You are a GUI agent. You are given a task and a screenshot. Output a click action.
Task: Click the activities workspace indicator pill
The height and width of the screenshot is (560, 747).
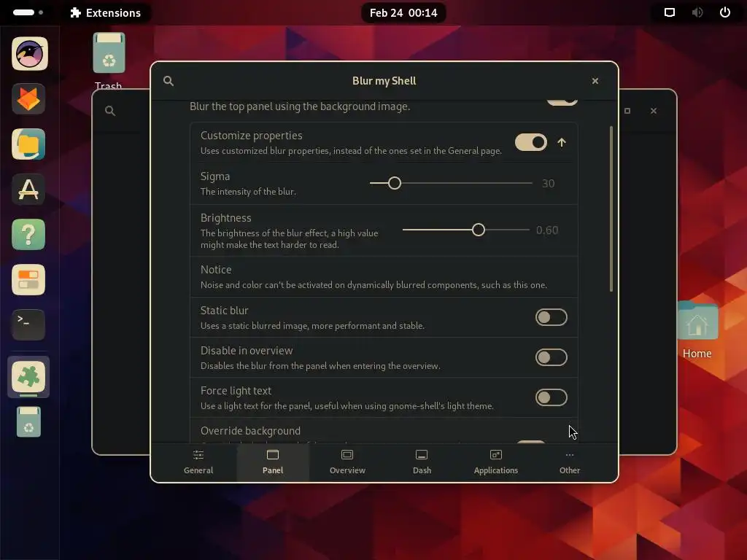(x=28, y=12)
